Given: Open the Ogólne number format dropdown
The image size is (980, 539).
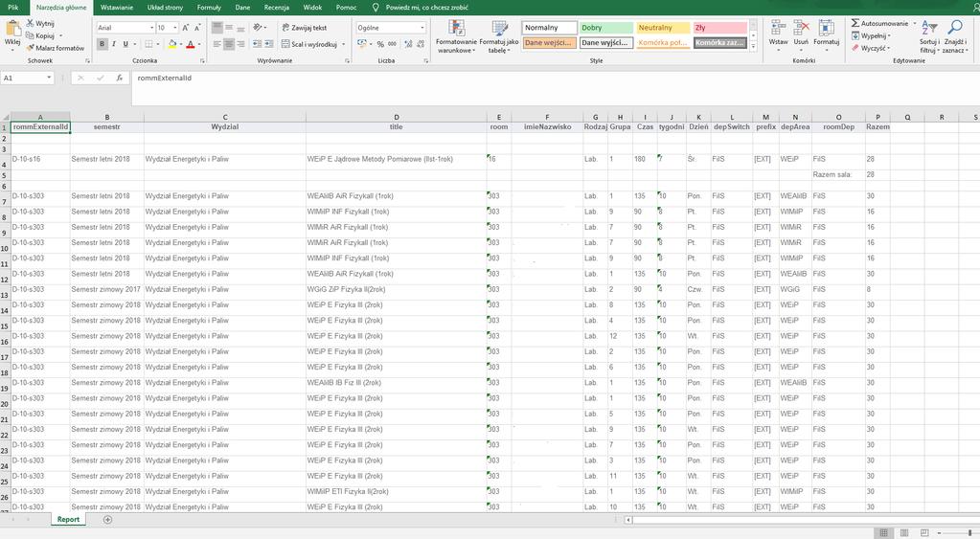Looking at the screenshot, I should point(422,28).
